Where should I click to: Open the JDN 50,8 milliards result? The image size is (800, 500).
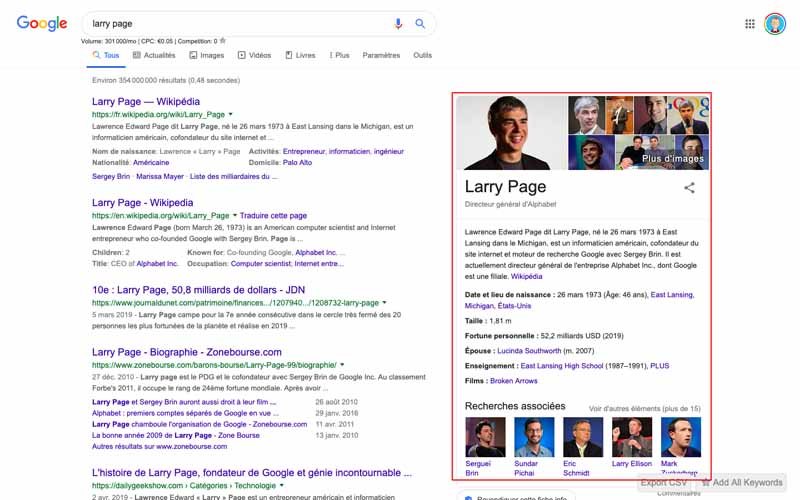point(198,290)
